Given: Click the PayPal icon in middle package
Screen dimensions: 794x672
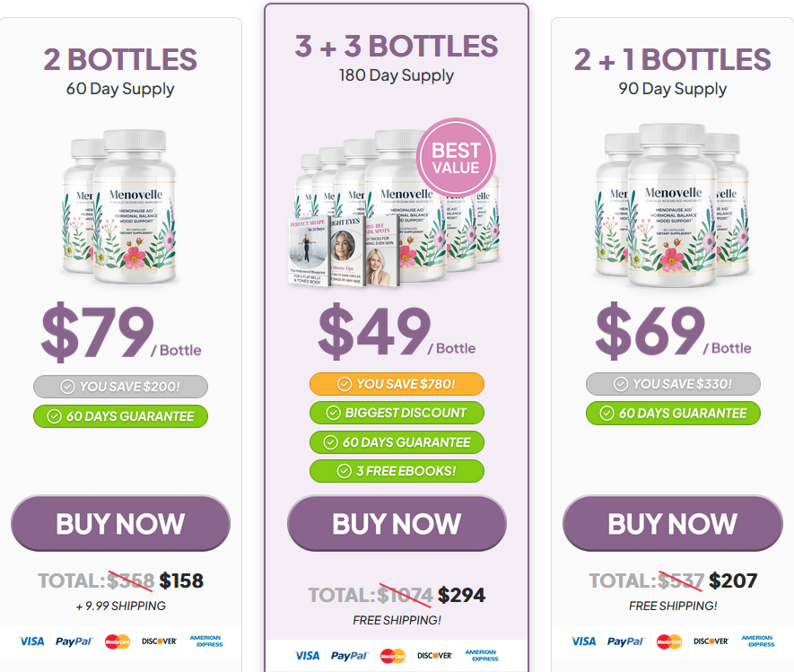Looking at the screenshot, I should (349, 655).
